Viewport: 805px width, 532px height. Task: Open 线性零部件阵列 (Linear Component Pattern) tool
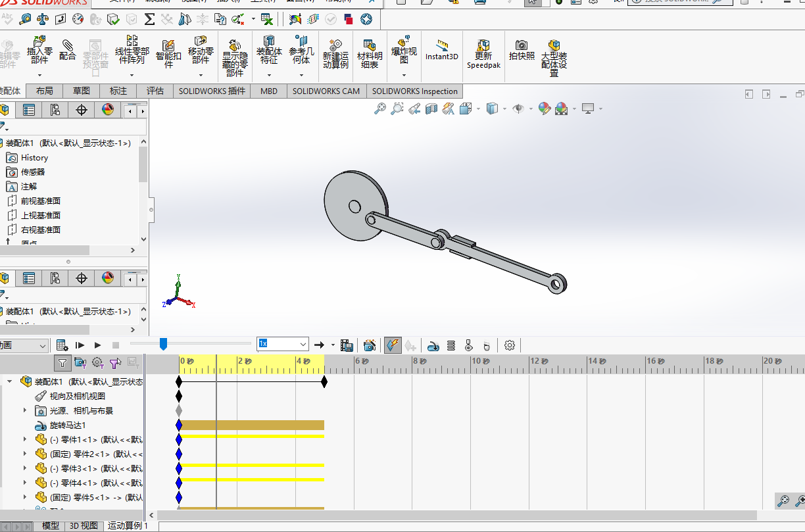[x=132, y=50]
